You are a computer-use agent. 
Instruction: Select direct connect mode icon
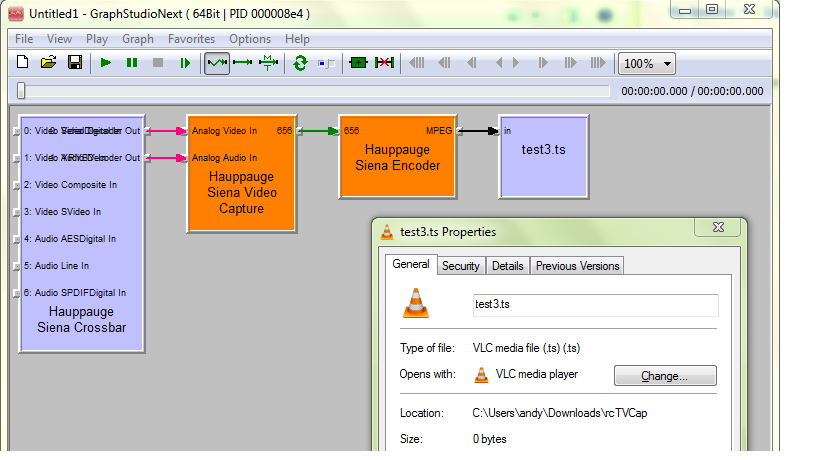(x=242, y=63)
